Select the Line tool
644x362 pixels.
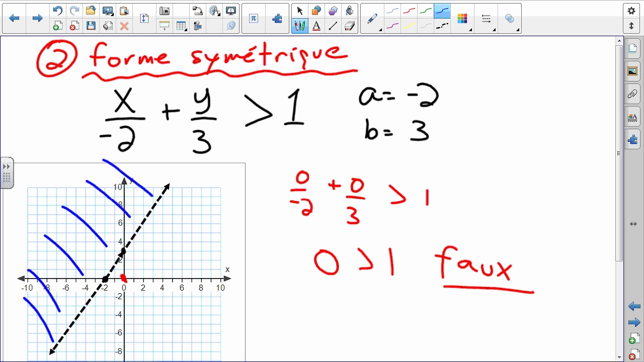point(333,26)
